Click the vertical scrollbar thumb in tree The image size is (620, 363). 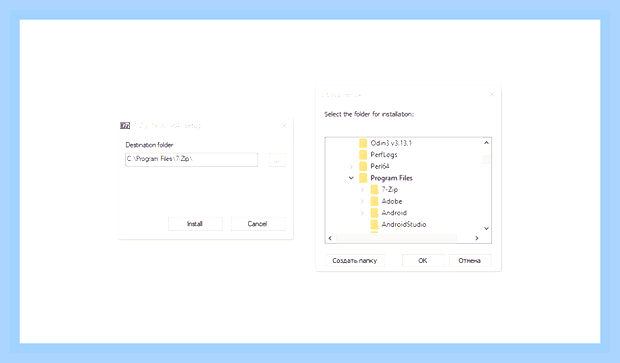coord(486,160)
